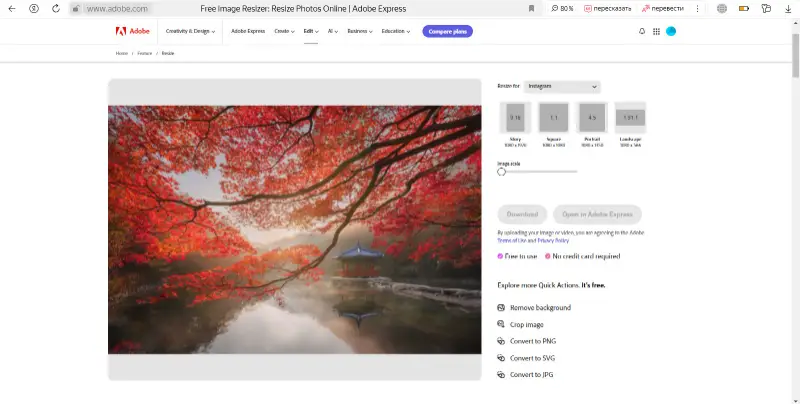Click the Explore more Quick Actions heading
This screenshot has height=404, width=800.
click(551, 285)
